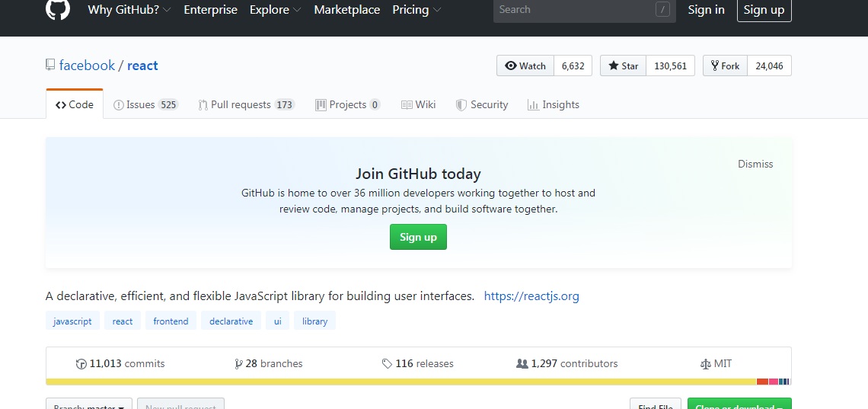This screenshot has width=868, height=409.
Task: Expand the Explore dropdown menu
Action: 275,10
